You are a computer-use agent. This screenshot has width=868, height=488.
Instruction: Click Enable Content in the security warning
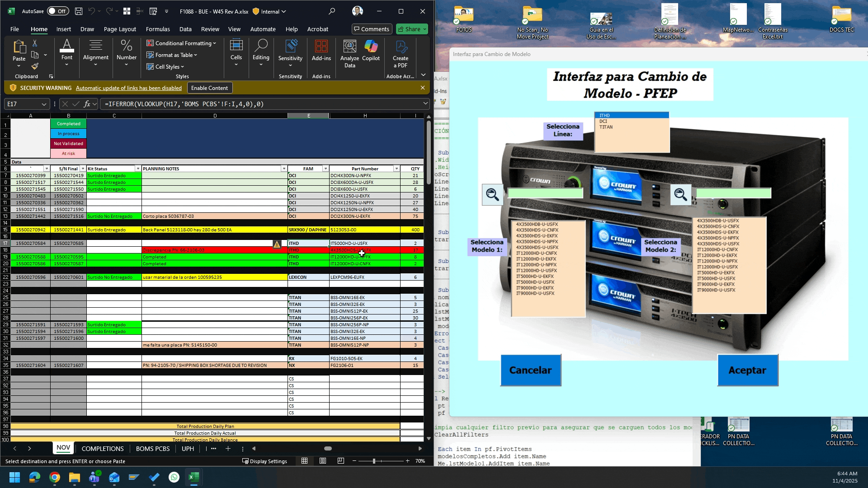tap(209, 88)
